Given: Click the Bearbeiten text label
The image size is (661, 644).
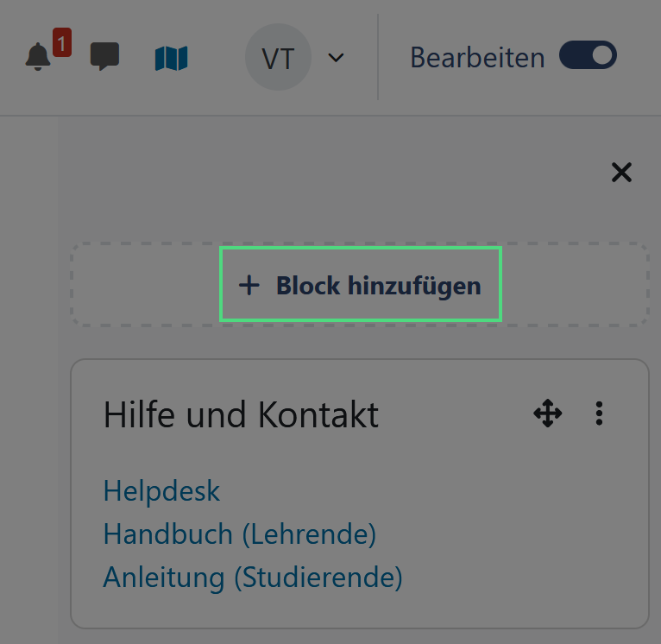Looking at the screenshot, I should tap(476, 58).
